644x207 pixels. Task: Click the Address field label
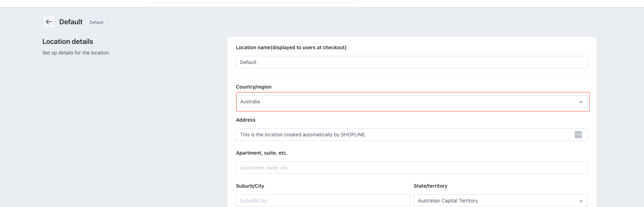246,120
